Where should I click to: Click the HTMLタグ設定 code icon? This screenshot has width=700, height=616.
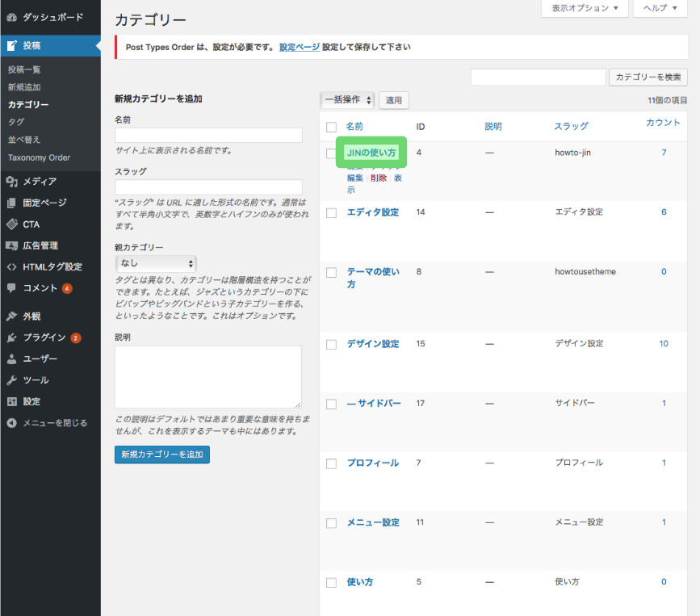[x=11, y=267]
